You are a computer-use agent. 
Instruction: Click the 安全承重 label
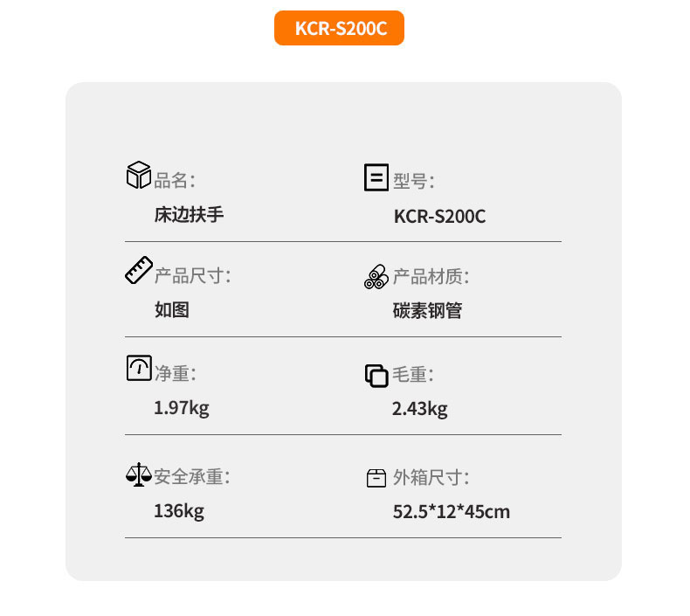(x=191, y=477)
